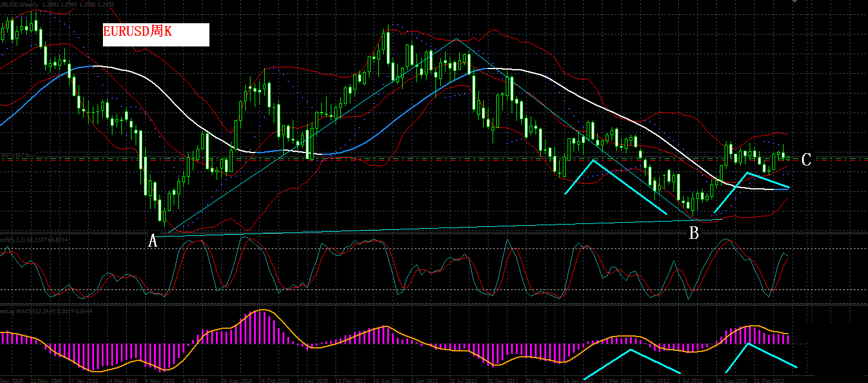Click the '24 Oct 2010' date label
The height and width of the screenshot is (383, 868).
coord(273,379)
